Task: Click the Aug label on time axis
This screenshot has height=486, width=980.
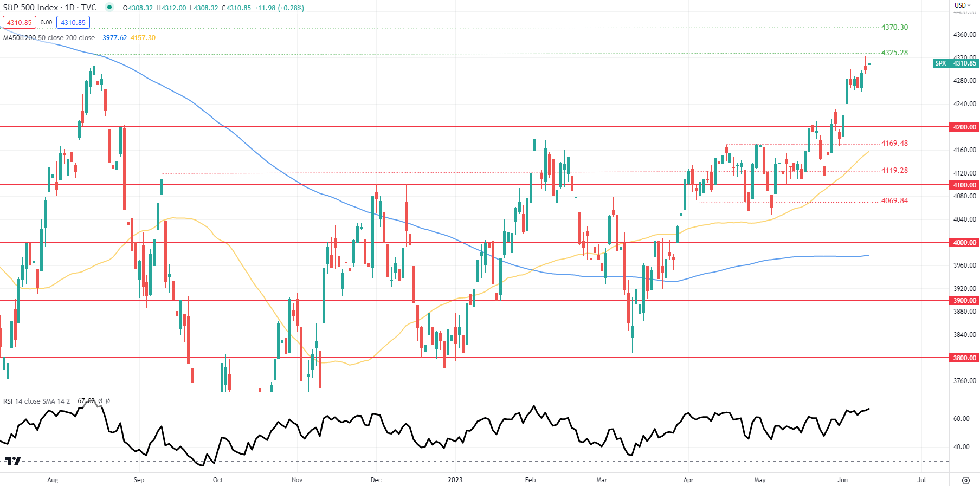Action: [53, 480]
